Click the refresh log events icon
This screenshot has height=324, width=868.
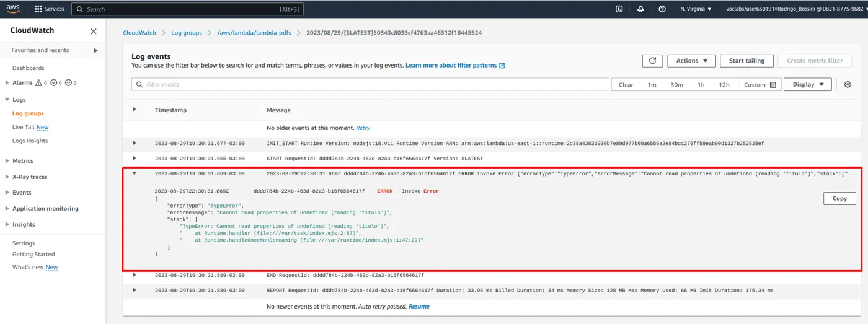click(652, 61)
